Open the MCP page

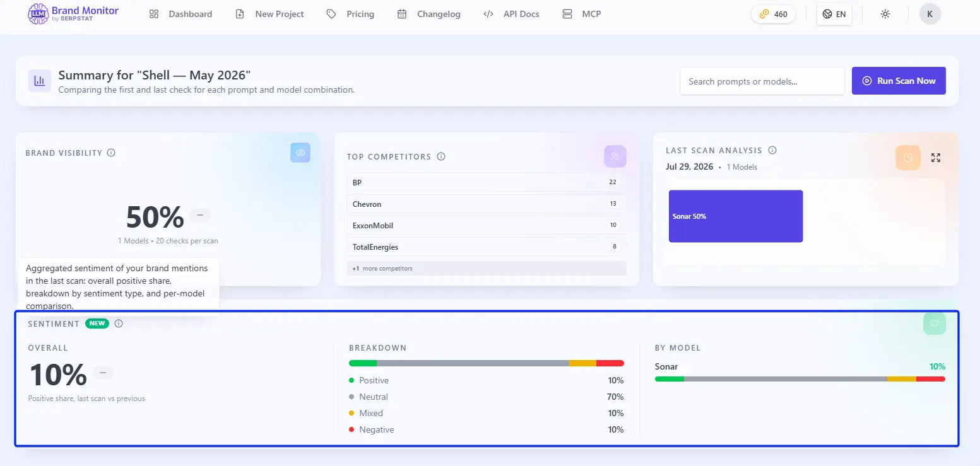point(581,14)
